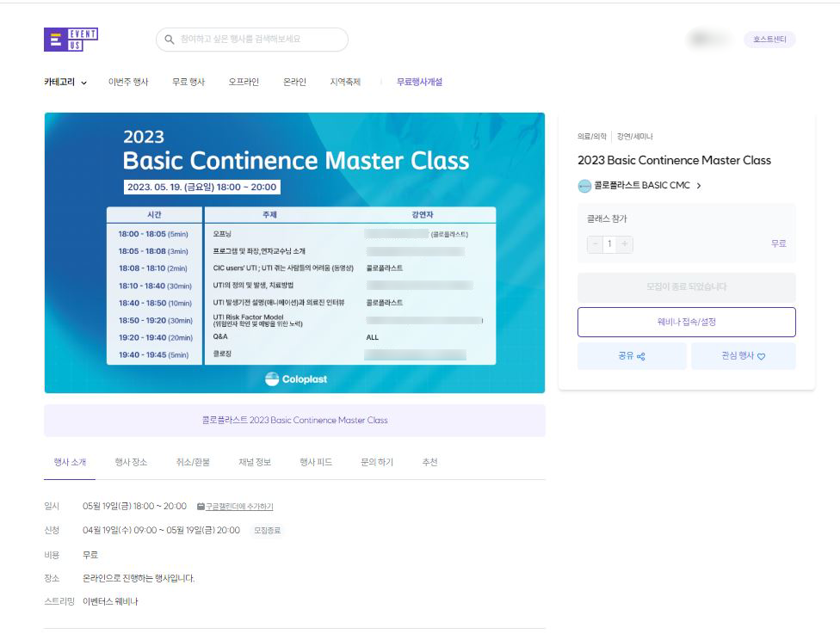
Task: Open the 무료 행사 menu item
Action: pyautogui.click(x=188, y=82)
